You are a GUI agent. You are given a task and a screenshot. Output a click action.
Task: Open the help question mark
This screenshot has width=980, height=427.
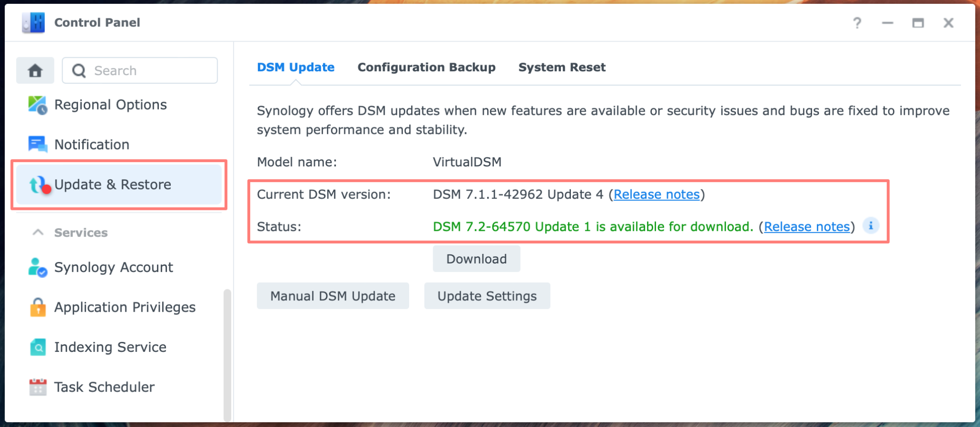pos(857,22)
